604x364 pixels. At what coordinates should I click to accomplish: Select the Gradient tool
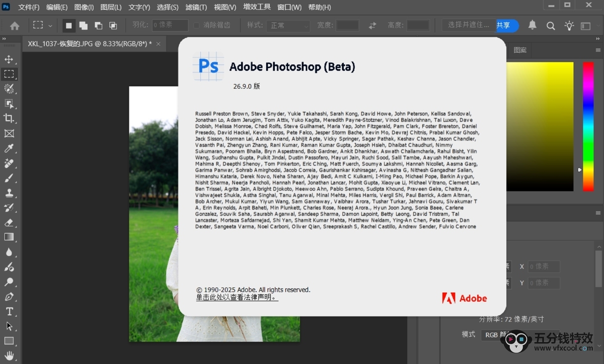click(x=9, y=237)
